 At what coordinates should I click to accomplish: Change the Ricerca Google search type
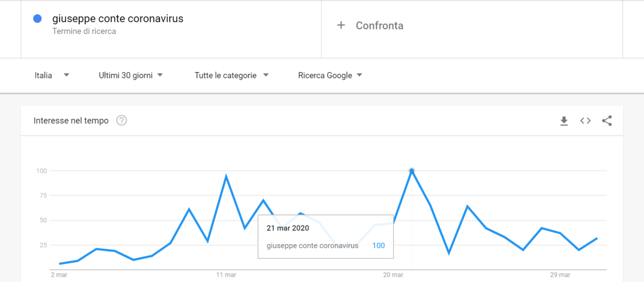(330, 76)
